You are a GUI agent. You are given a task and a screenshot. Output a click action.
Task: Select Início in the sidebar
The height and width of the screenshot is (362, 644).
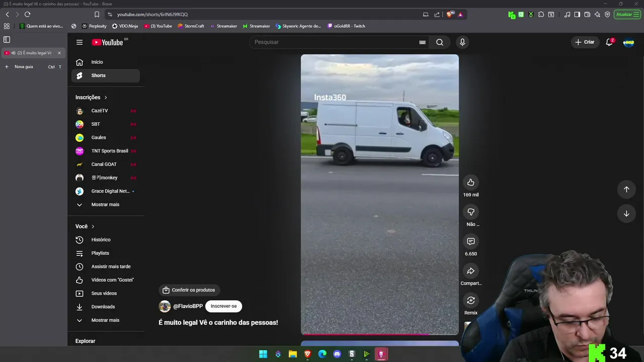click(105, 62)
